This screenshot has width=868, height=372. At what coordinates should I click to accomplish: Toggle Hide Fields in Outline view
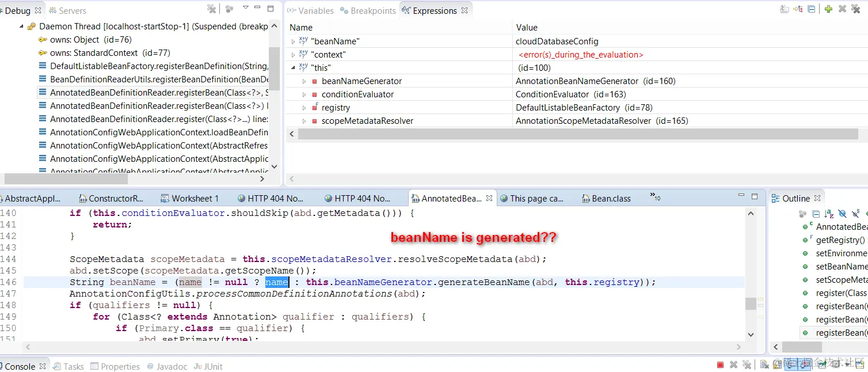click(843, 214)
